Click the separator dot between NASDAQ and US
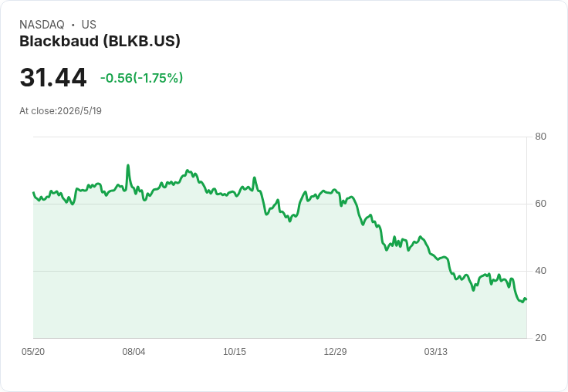568x392 pixels. (73, 25)
